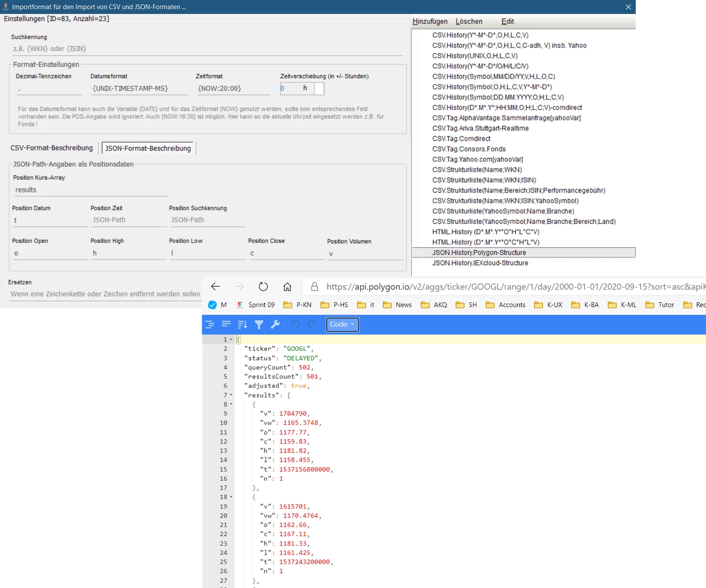Collapse the first result object at line 8
This screenshot has height=588, width=706.
pos(231,404)
